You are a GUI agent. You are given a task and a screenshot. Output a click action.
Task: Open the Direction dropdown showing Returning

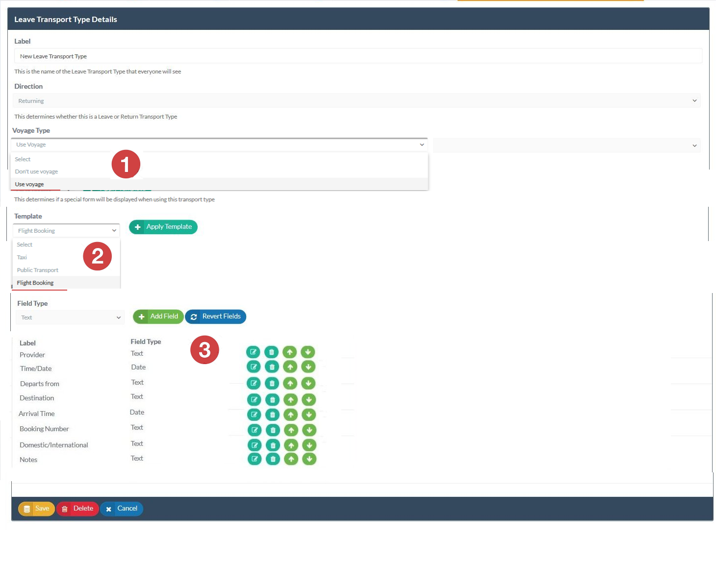coord(357,101)
